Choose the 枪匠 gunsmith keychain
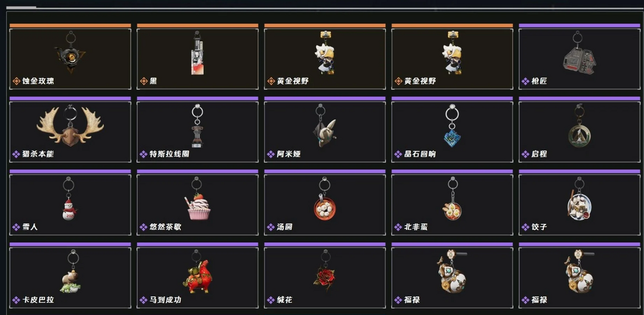 click(580, 58)
